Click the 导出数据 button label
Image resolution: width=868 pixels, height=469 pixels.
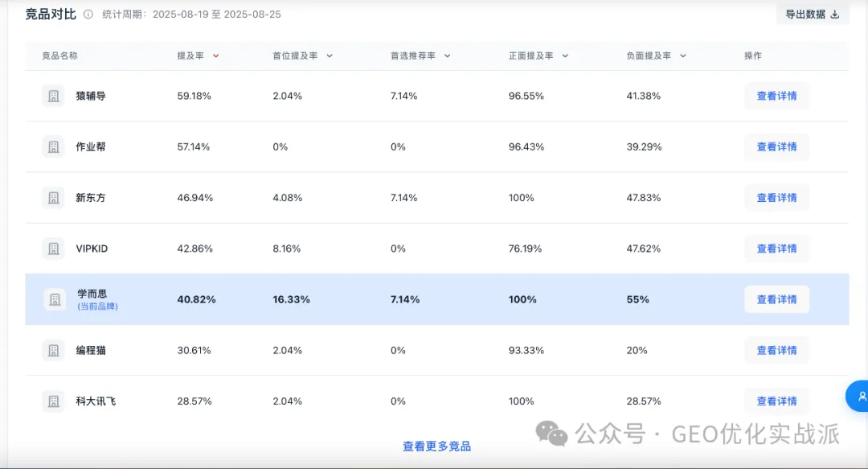(805, 14)
